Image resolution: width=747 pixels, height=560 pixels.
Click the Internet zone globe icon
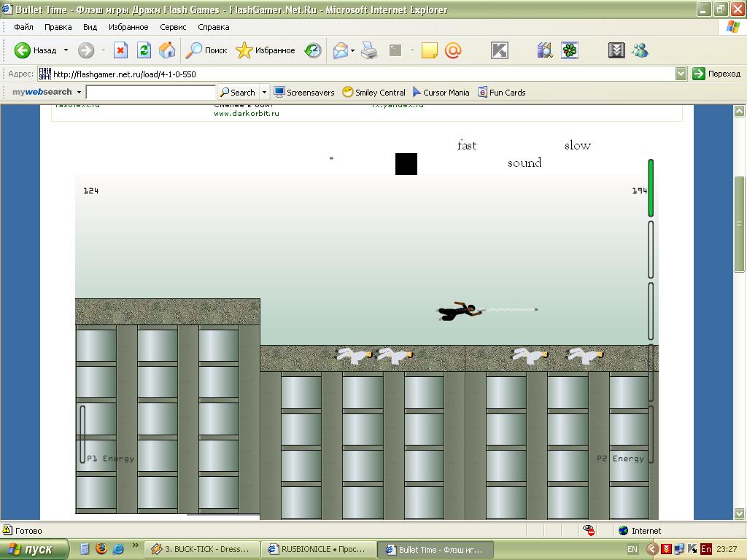(x=623, y=531)
